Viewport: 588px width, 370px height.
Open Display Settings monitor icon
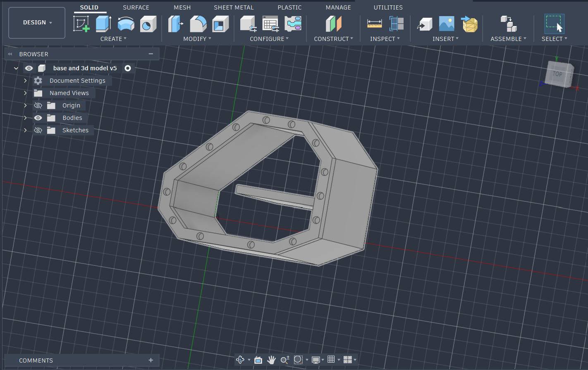pos(316,360)
